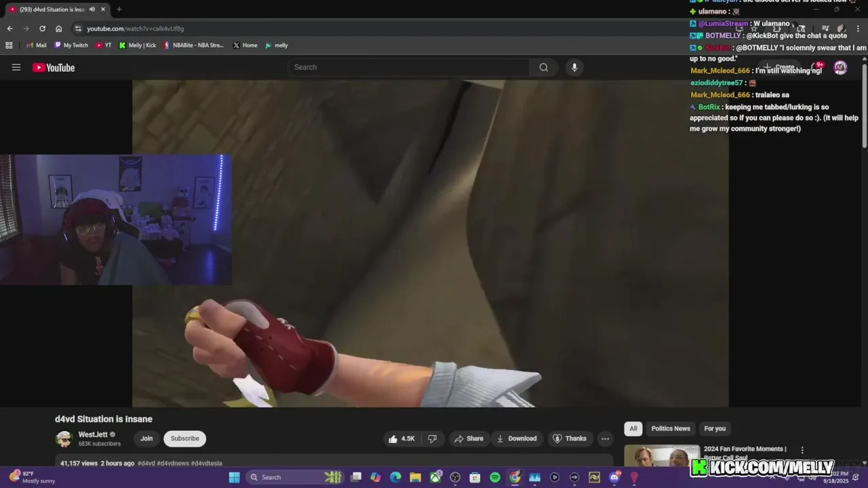The width and height of the screenshot is (868, 488).
Task: Open Discord from the taskbar
Action: (x=614, y=477)
